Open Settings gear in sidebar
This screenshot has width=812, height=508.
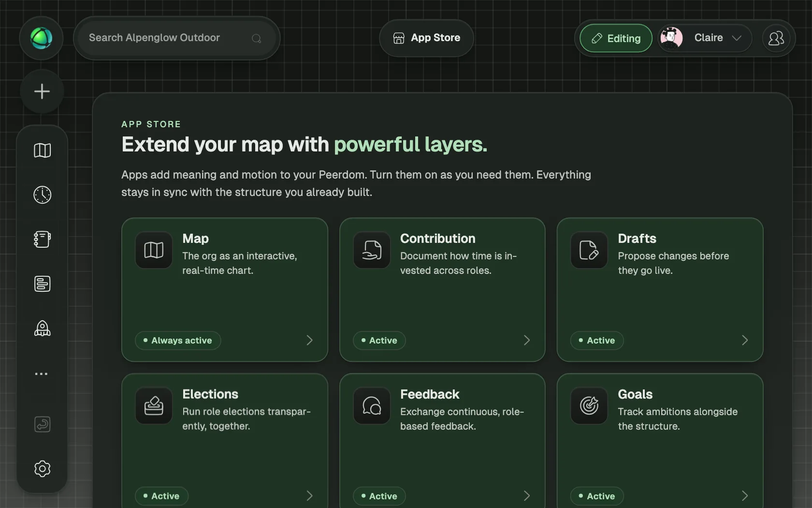point(42,469)
